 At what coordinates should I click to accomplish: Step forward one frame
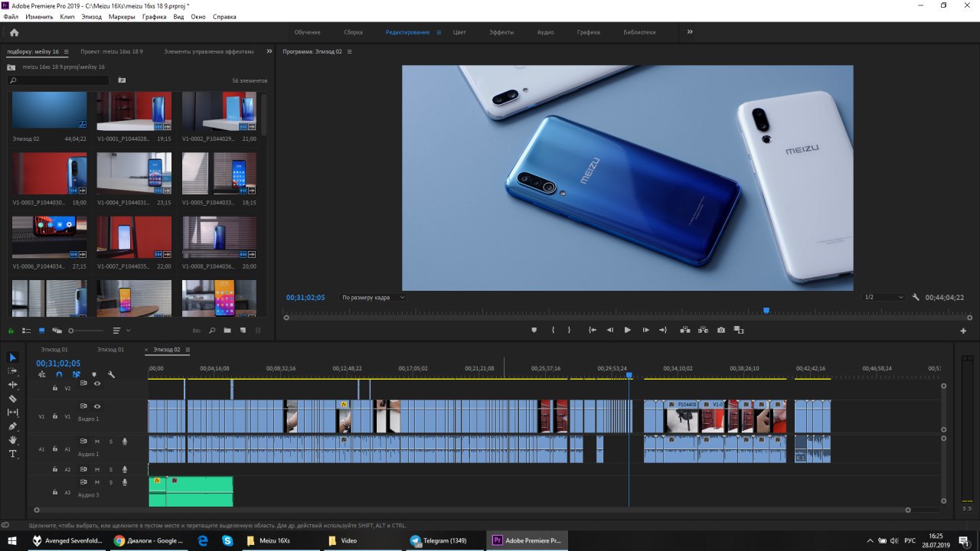645,330
